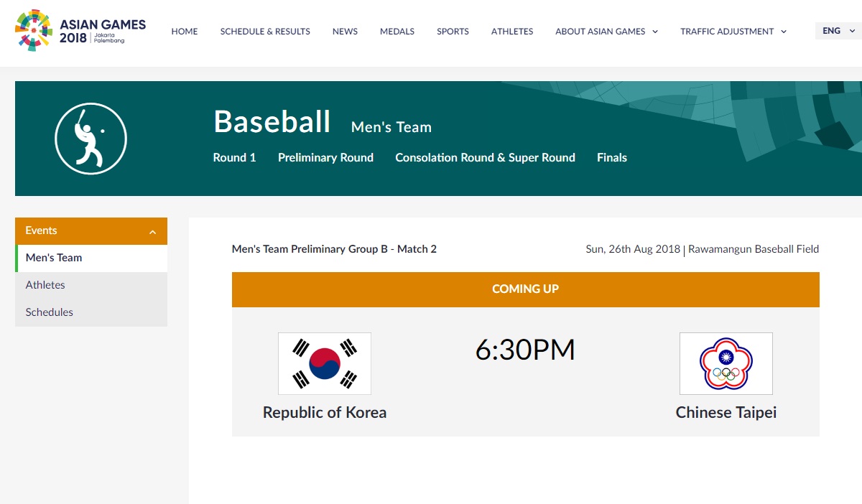View the Finals tab
The image size is (862, 504).
coord(612,158)
